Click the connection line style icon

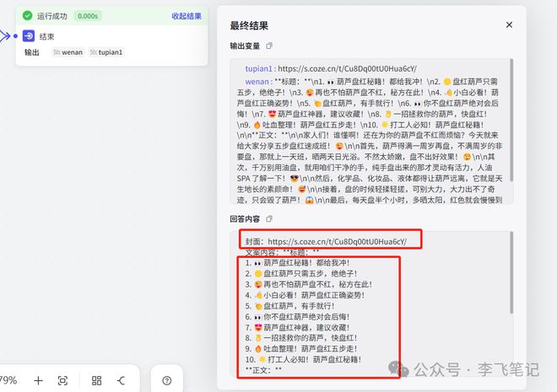(122, 381)
